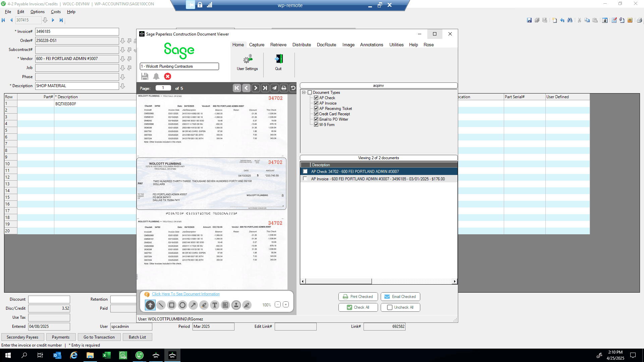Screen dimensions: 644x362
Task: Open the record number lookup arrow
Action: [45, 20]
